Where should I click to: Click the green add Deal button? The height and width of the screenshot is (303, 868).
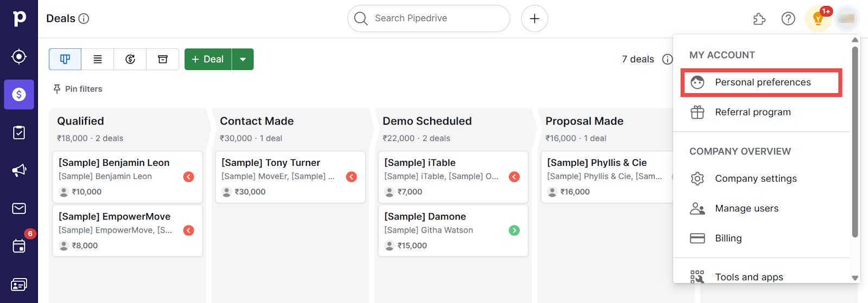[208, 59]
